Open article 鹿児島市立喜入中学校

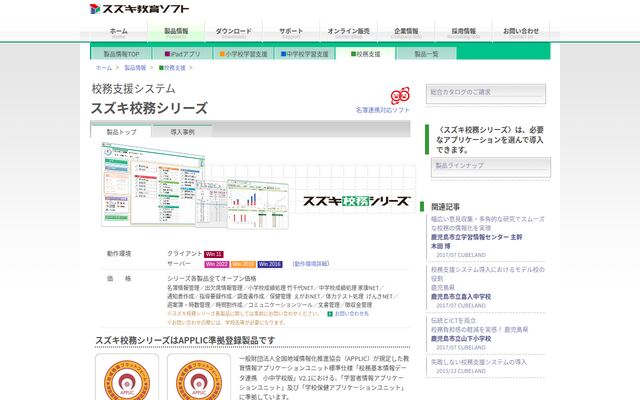461,297
